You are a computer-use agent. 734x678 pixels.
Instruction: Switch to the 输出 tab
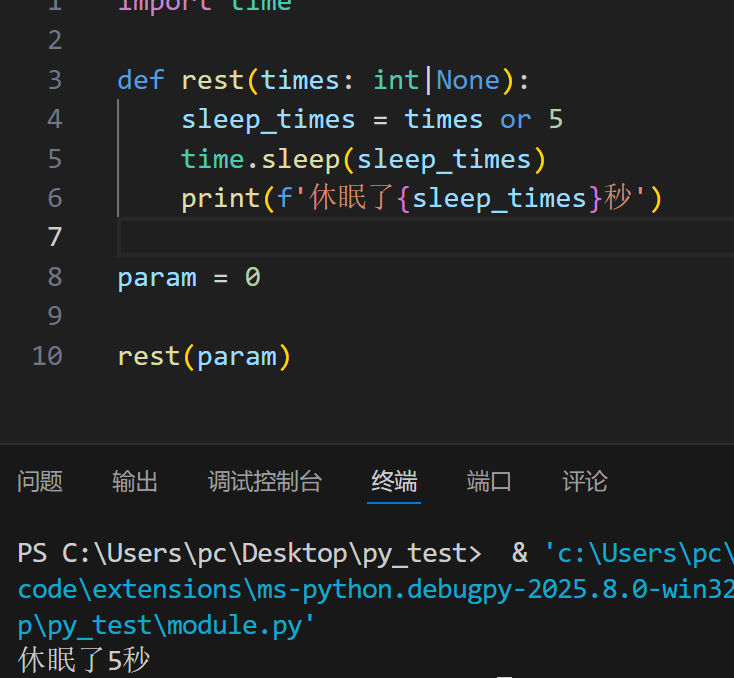(135, 481)
